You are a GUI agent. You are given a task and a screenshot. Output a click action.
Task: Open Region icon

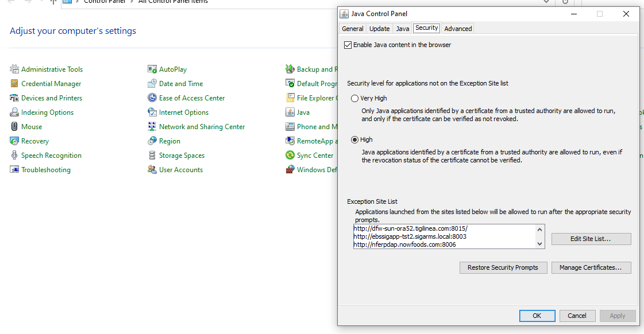152,141
